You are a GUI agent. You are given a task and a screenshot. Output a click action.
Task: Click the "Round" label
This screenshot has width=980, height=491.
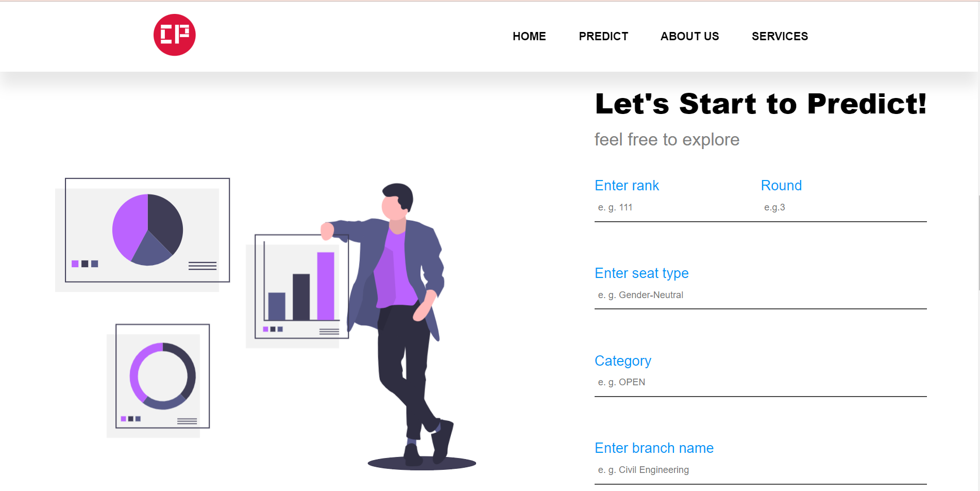[781, 185]
